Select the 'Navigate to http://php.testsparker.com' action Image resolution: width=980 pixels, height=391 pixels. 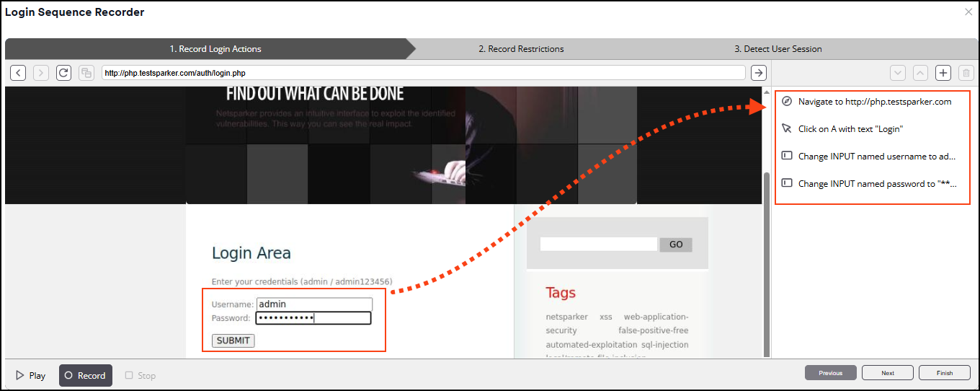click(874, 102)
